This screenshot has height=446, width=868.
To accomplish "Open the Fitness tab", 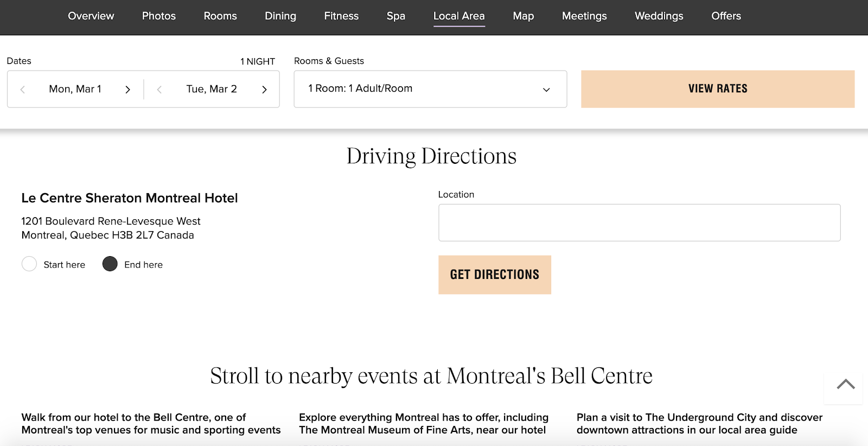I will [x=341, y=16].
